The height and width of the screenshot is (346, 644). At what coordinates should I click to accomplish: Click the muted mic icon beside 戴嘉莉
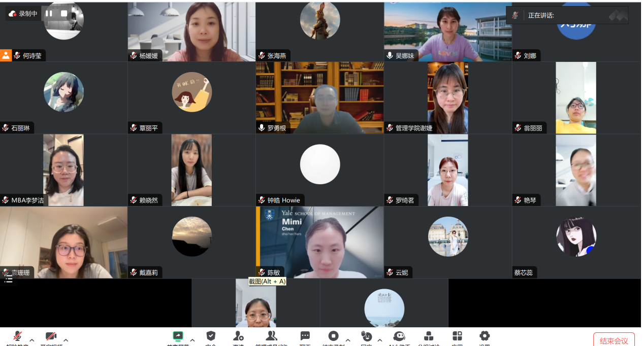pos(134,272)
